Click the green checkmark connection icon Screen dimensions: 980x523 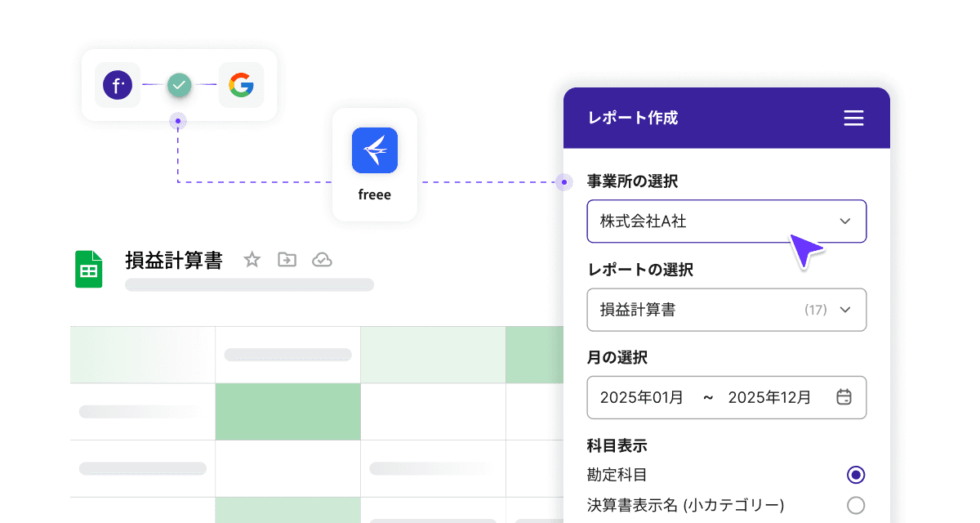tap(180, 84)
